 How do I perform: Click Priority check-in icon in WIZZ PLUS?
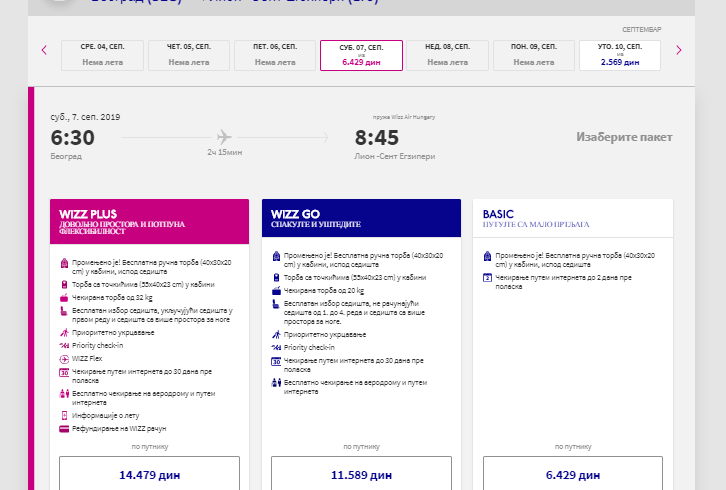pos(64,346)
